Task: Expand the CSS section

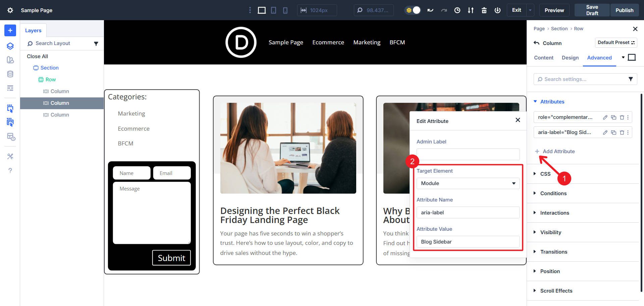Action: tap(545, 174)
